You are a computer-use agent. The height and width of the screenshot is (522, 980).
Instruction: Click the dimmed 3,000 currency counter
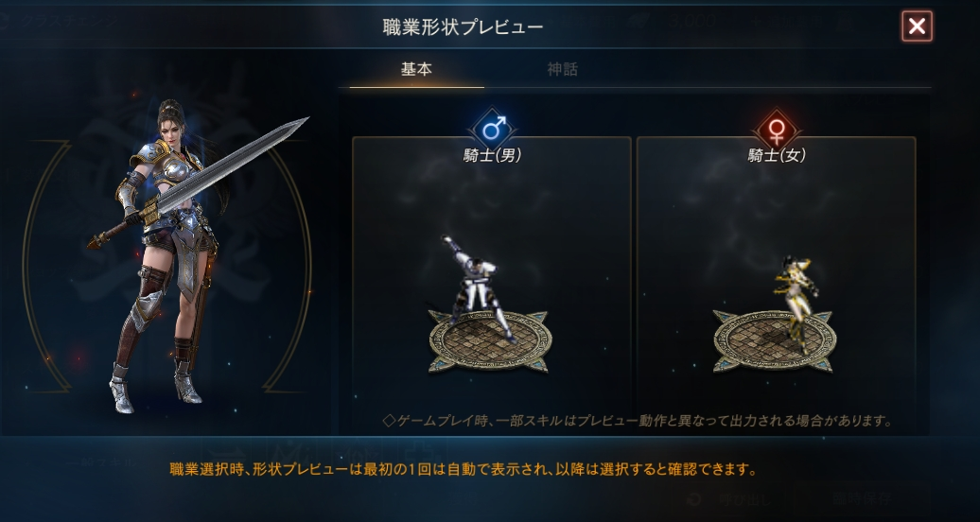click(x=693, y=22)
